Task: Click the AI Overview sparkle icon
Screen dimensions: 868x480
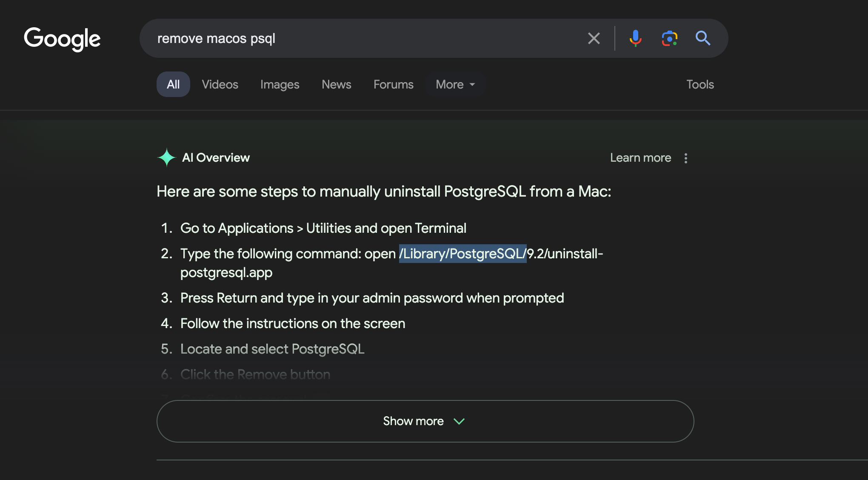Action: (x=166, y=157)
